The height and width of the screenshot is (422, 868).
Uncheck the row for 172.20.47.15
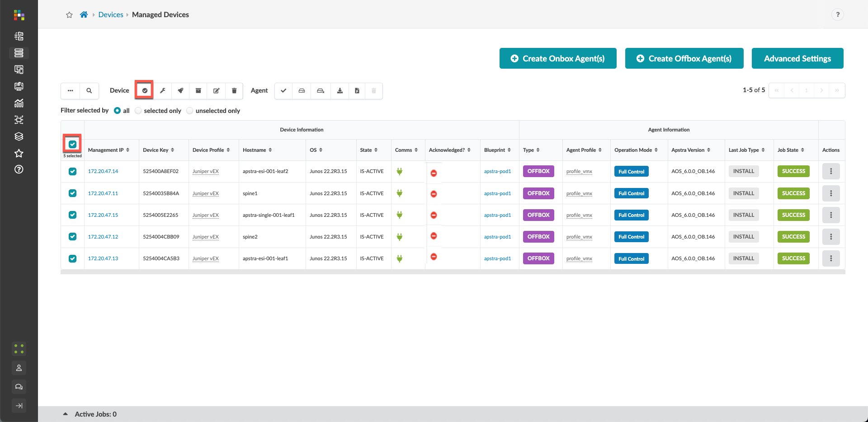coord(72,215)
